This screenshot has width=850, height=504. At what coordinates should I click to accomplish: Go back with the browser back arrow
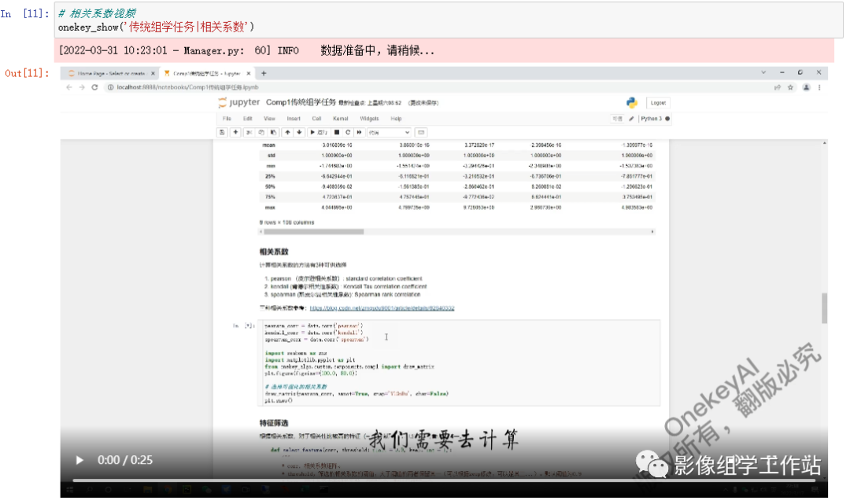tap(68, 87)
